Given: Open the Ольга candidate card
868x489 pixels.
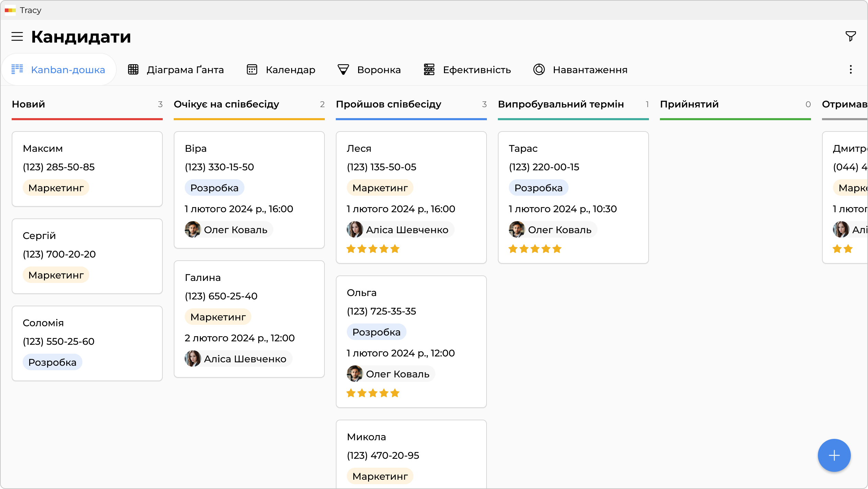Looking at the screenshot, I should 411,341.
